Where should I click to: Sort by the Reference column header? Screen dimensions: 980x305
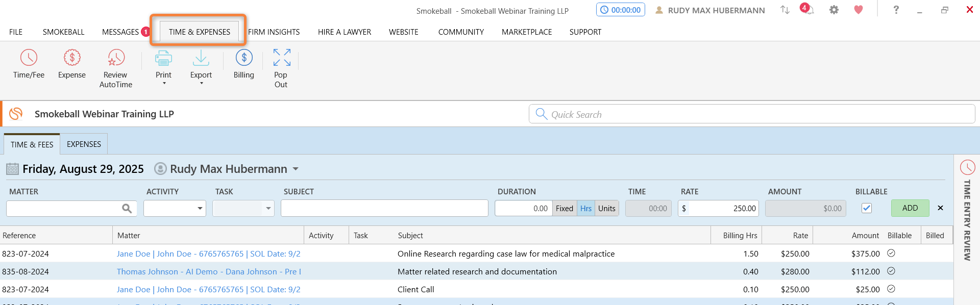tap(56, 235)
